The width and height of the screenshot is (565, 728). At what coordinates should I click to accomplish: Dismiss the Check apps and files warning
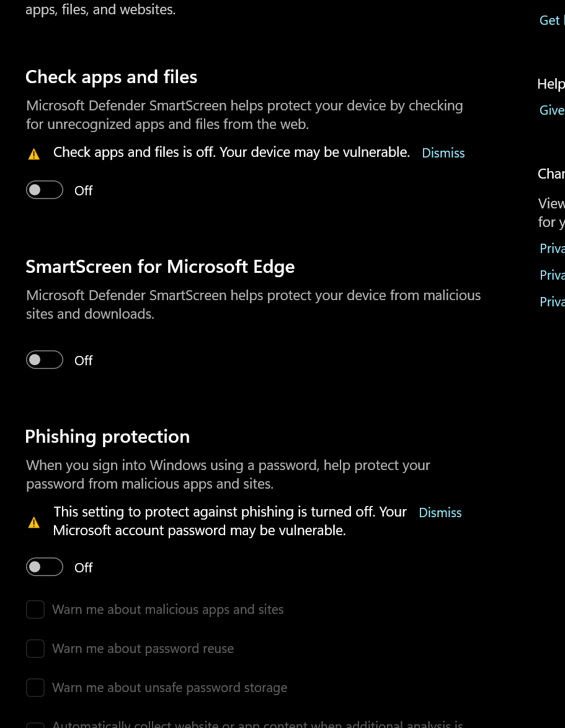click(443, 153)
